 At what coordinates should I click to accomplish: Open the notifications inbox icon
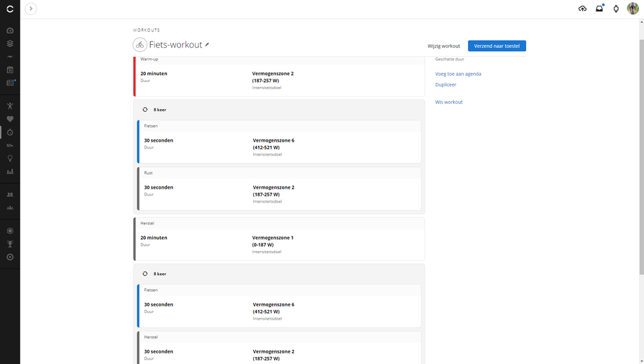(599, 8)
